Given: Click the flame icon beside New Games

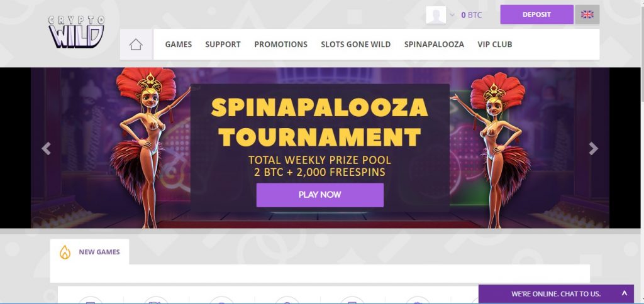Looking at the screenshot, I should coord(65,252).
